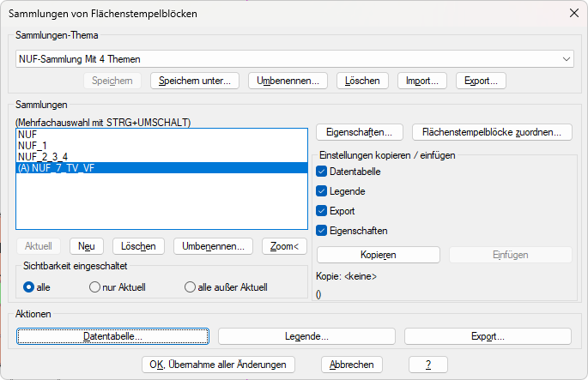Click the Kopieren button
Image resolution: width=588 pixels, height=380 pixels.
(379, 255)
